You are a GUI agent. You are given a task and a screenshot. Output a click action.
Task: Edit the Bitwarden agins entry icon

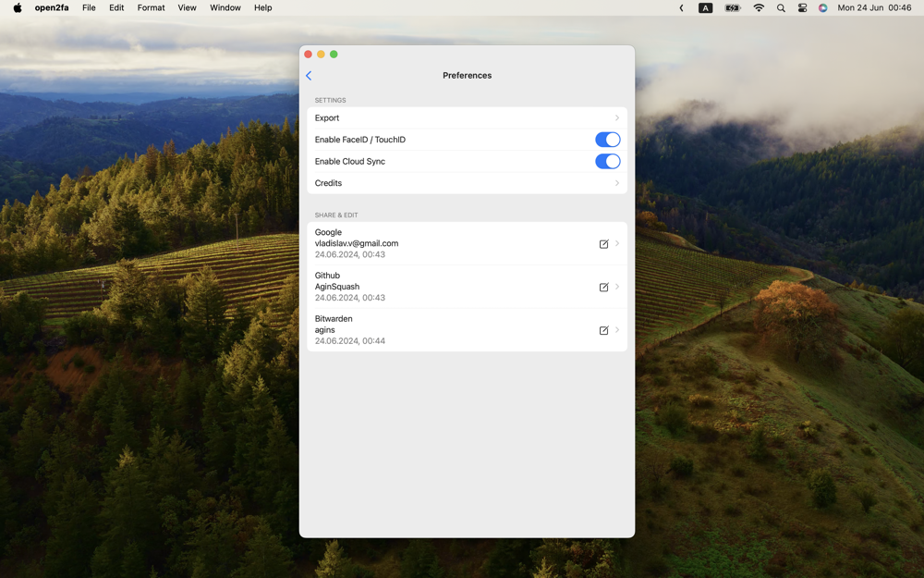[603, 330]
